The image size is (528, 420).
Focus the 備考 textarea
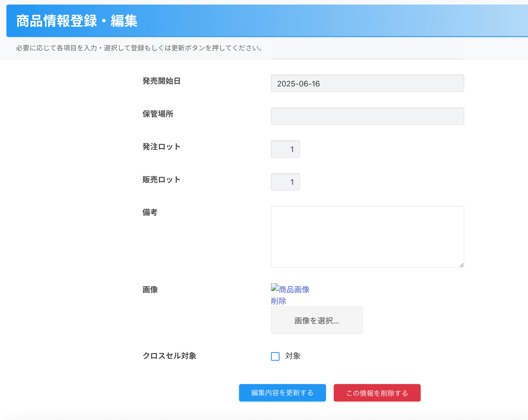tap(367, 237)
